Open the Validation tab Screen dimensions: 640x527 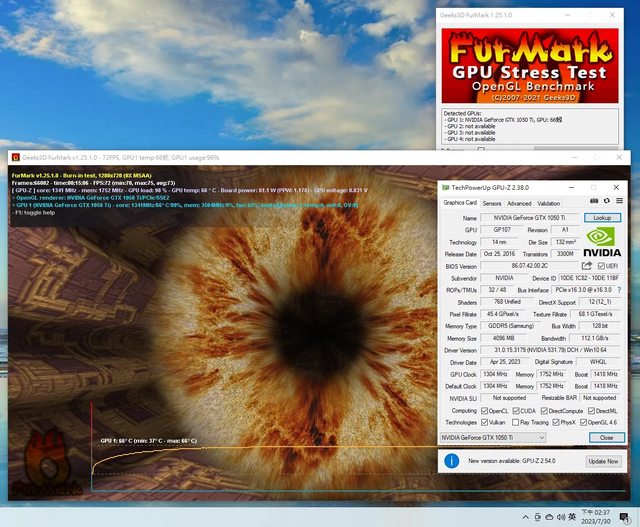[x=549, y=203]
